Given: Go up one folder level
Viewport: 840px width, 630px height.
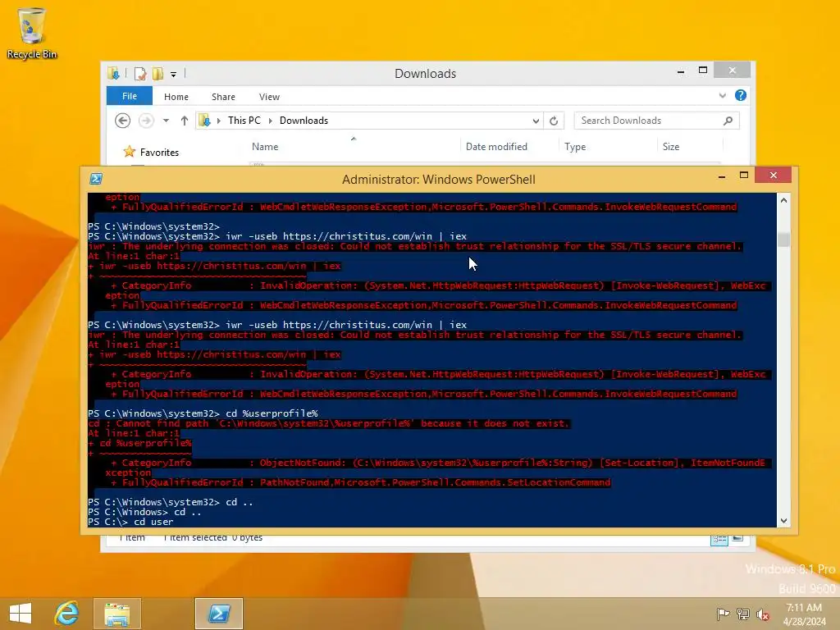Looking at the screenshot, I should point(185,121).
